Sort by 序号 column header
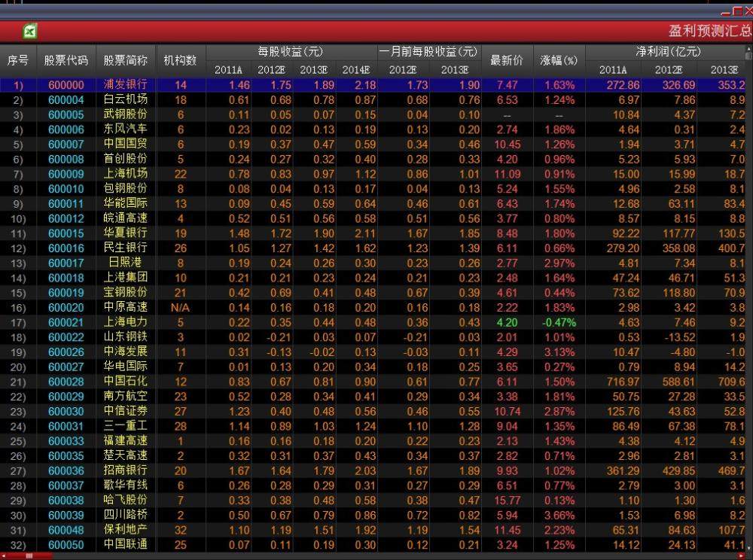The width and height of the screenshot is (753, 560). (x=18, y=60)
